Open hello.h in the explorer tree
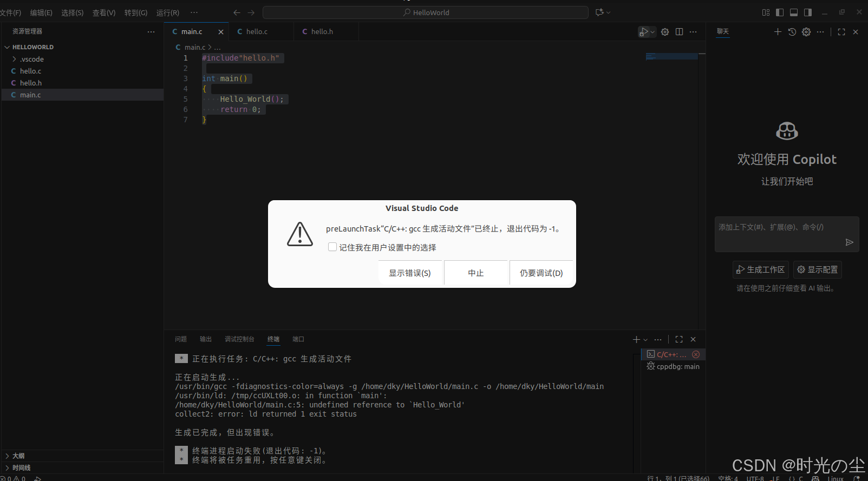868x481 pixels. pos(82,83)
